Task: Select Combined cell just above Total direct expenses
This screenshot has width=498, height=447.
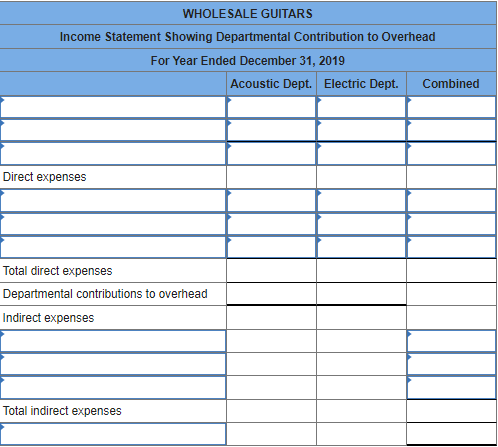Action: (451, 247)
